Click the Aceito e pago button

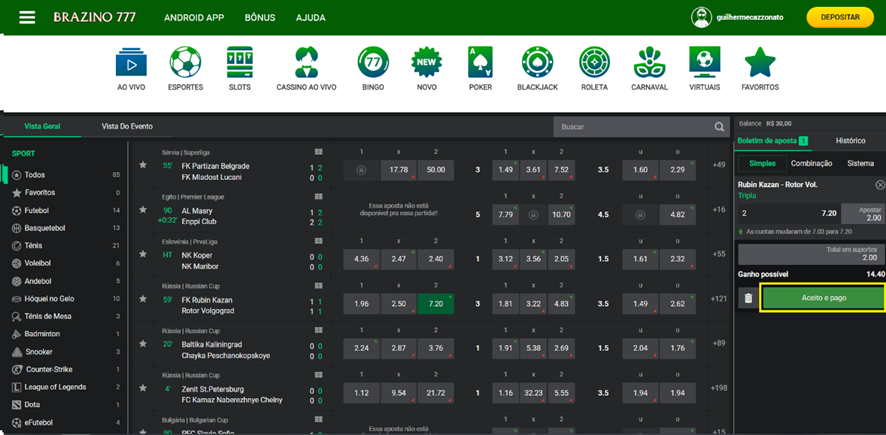coord(823,298)
